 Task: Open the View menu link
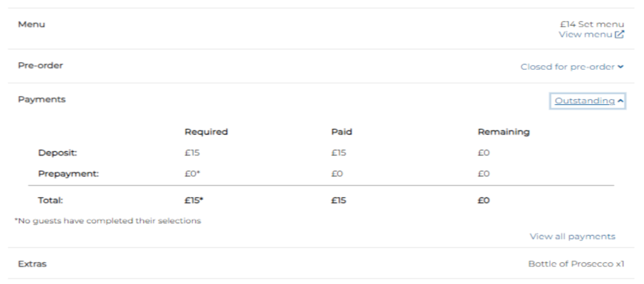pos(586,35)
